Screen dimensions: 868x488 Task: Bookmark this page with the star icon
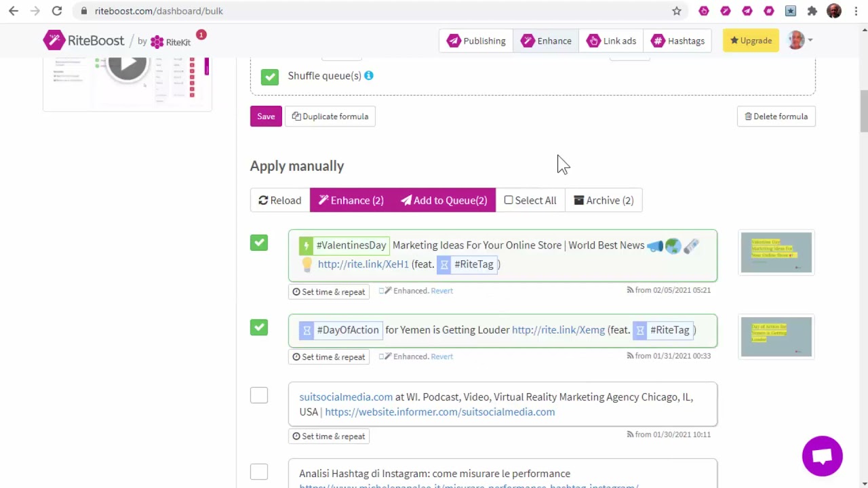point(677,11)
